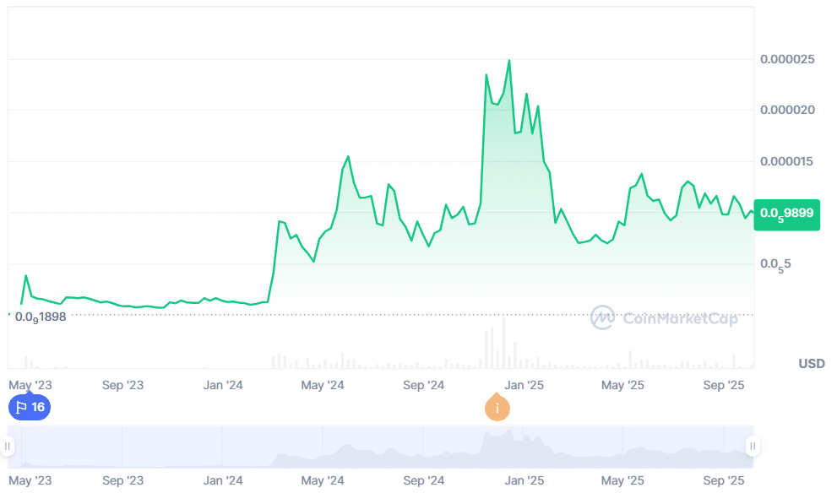This screenshot has width=837, height=504.
Task: Click the Jan '24 main chart axis label
Action: [224, 385]
